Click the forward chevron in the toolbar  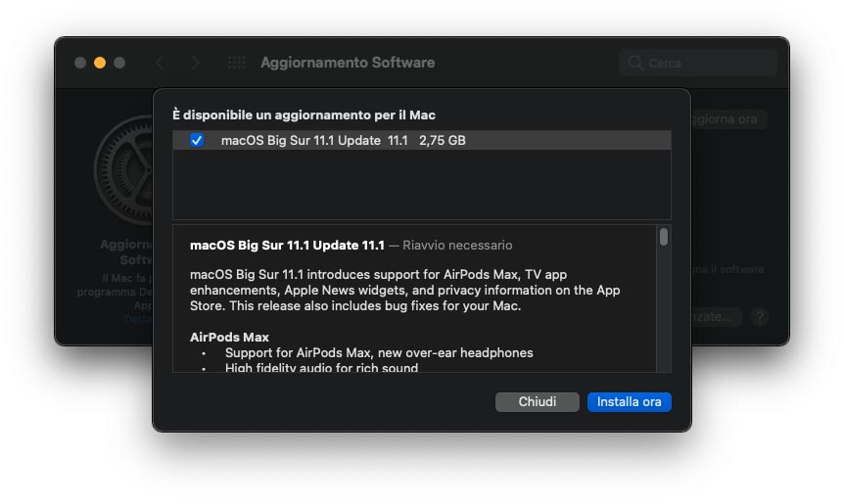pos(196,63)
